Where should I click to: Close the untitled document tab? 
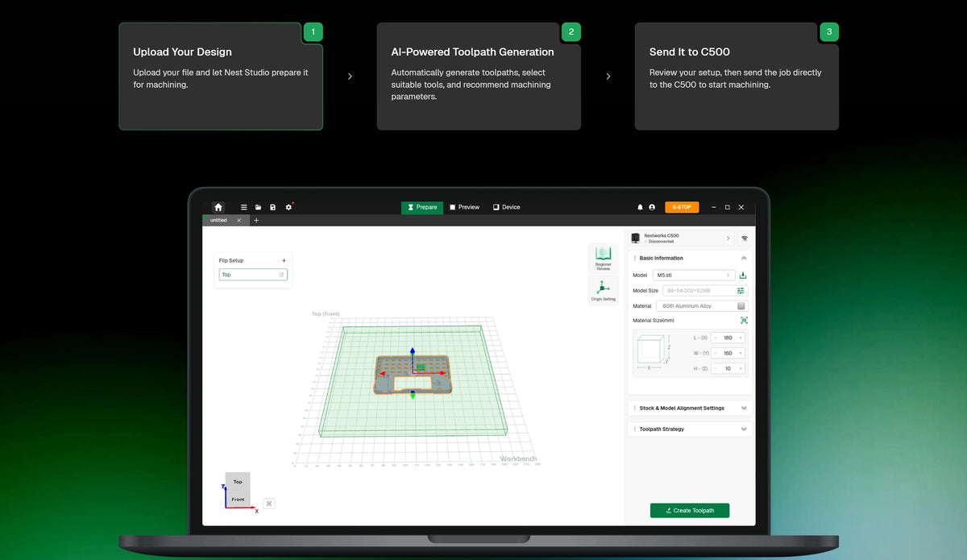tap(239, 220)
